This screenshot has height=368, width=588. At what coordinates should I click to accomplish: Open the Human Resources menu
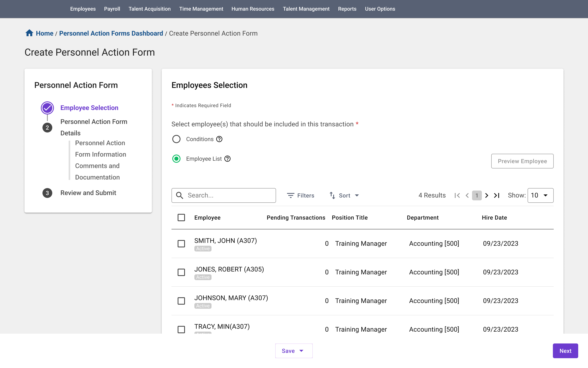pos(253,9)
